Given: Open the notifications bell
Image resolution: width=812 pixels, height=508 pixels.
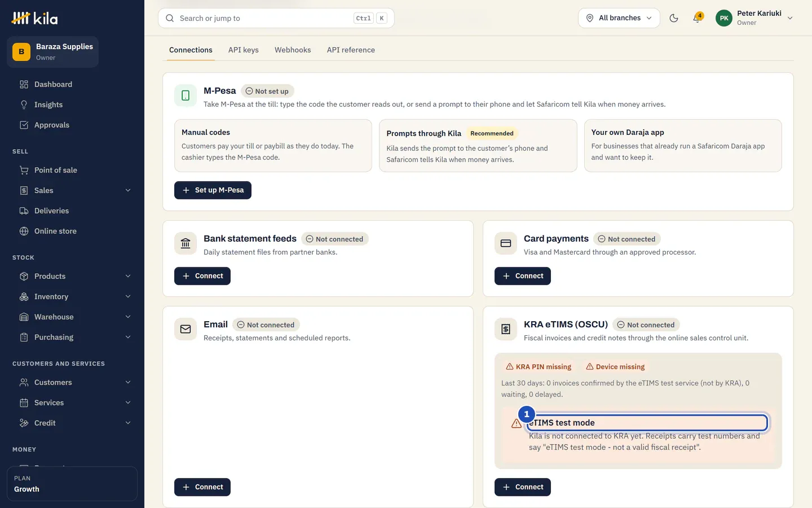Looking at the screenshot, I should click(x=698, y=18).
